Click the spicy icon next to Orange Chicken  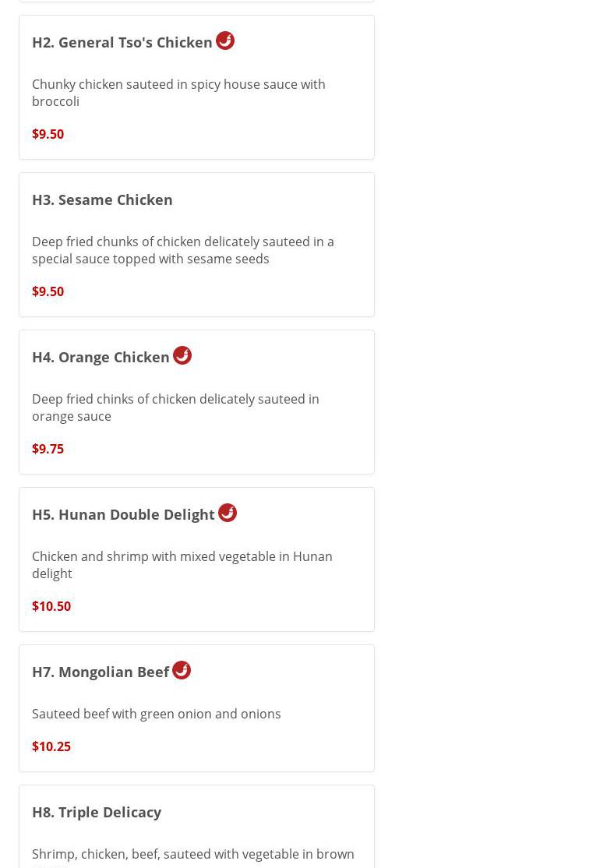click(182, 355)
